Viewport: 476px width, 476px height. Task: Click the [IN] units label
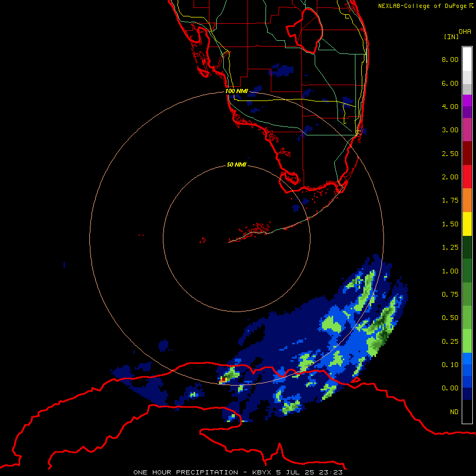point(451,36)
